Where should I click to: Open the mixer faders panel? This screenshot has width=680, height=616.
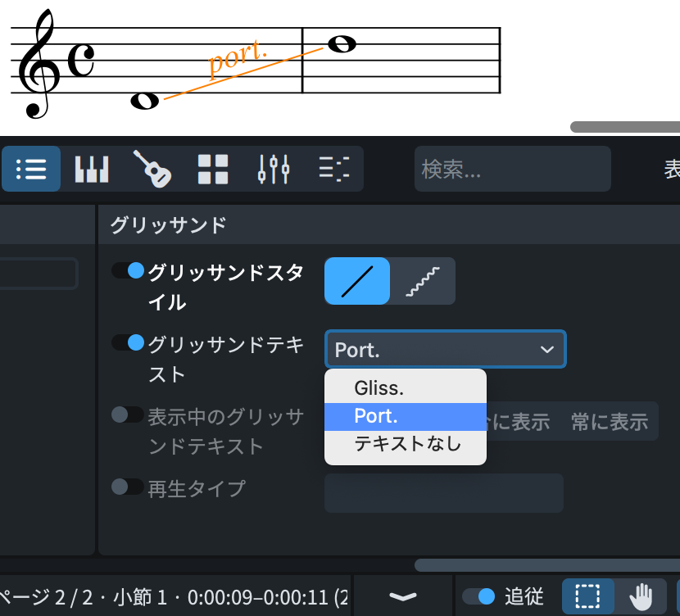tap(274, 169)
